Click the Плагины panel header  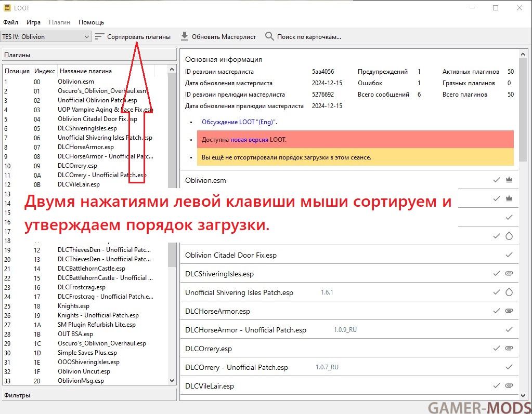coord(89,55)
